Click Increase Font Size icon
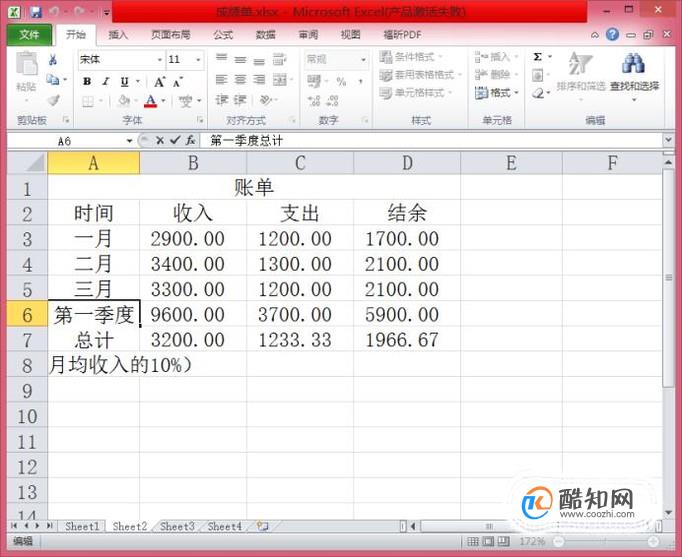Viewport: 682px width, 557px height. (160, 81)
